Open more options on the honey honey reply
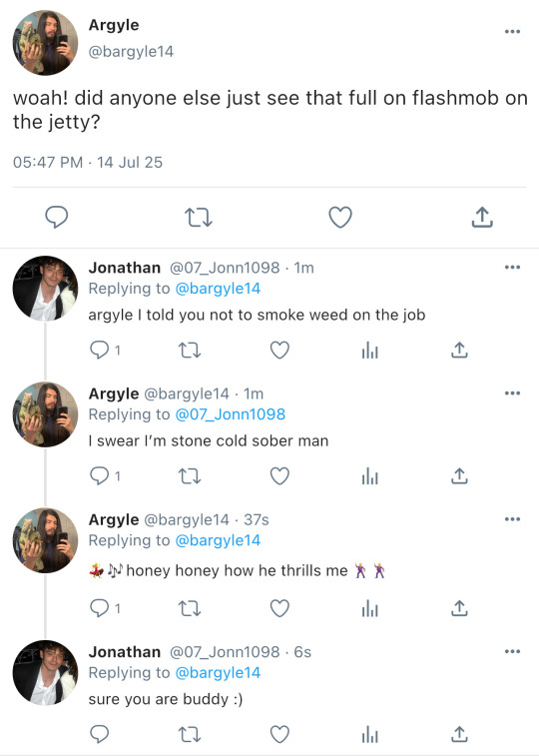539x756 pixels. pyautogui.click(x=512, y=519)
